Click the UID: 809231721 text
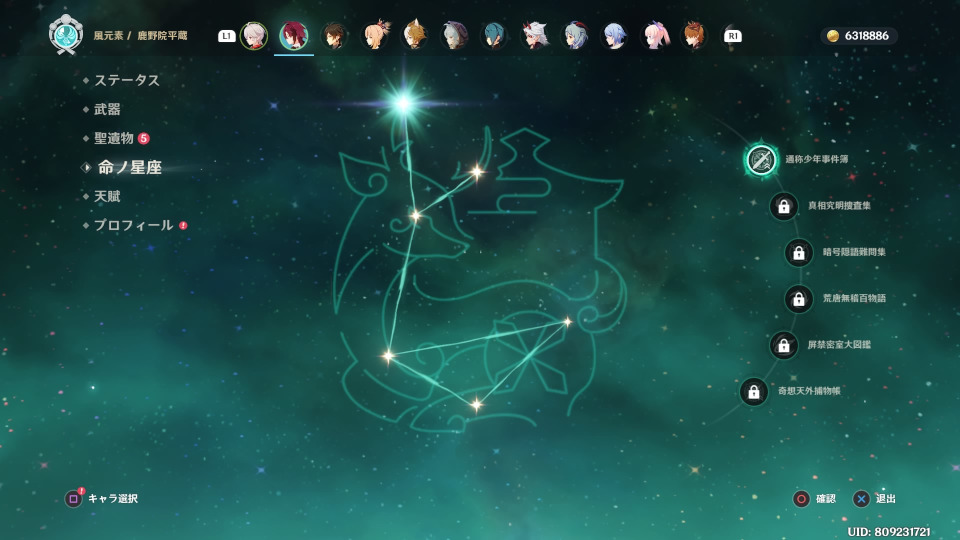Image resolution: width=960 pixels, height=540 pixels. (889, 531)
